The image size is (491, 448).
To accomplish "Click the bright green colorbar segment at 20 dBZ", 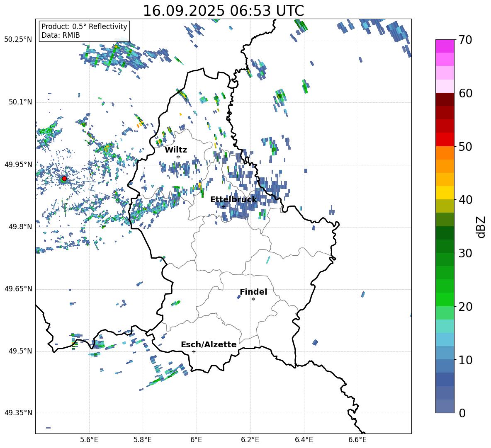I will pyautogui.click(x=445, y=299).
